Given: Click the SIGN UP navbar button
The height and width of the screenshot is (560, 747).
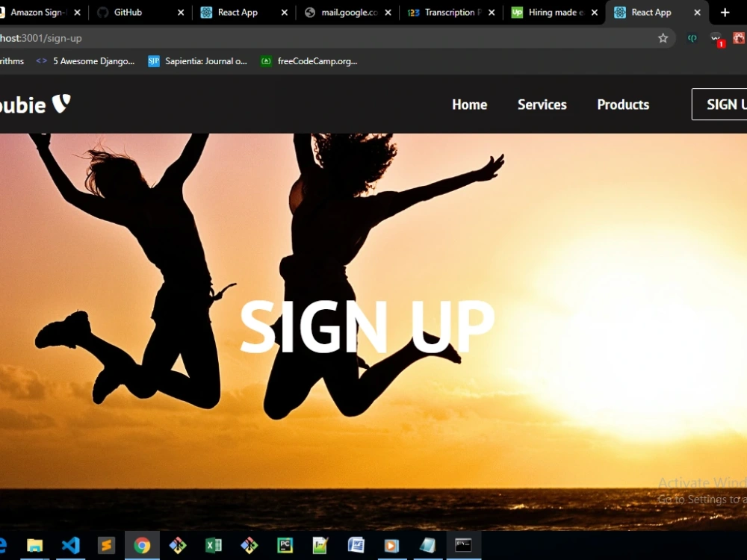Looking at the screenshot, I should [719, 105].
